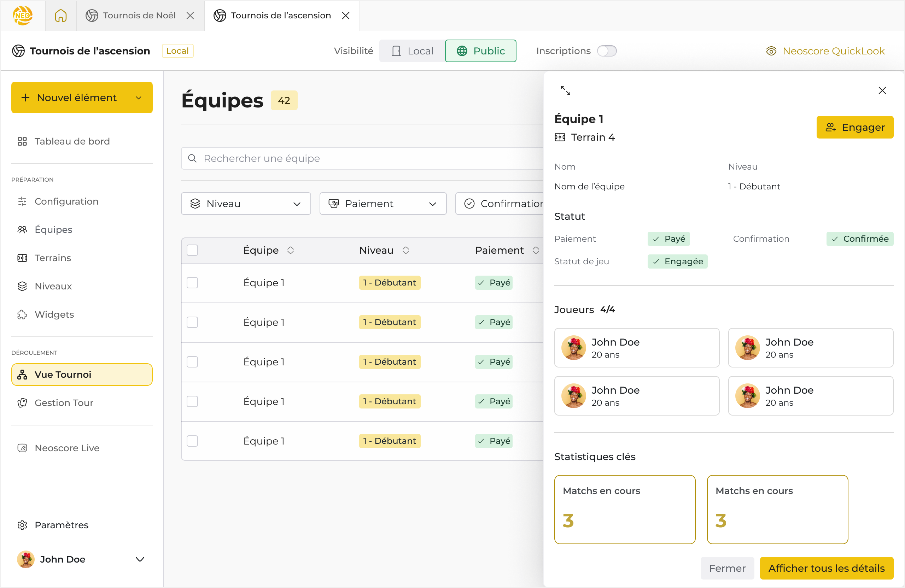Check the select-all checkbox in the table header

(x=192, y=250)
